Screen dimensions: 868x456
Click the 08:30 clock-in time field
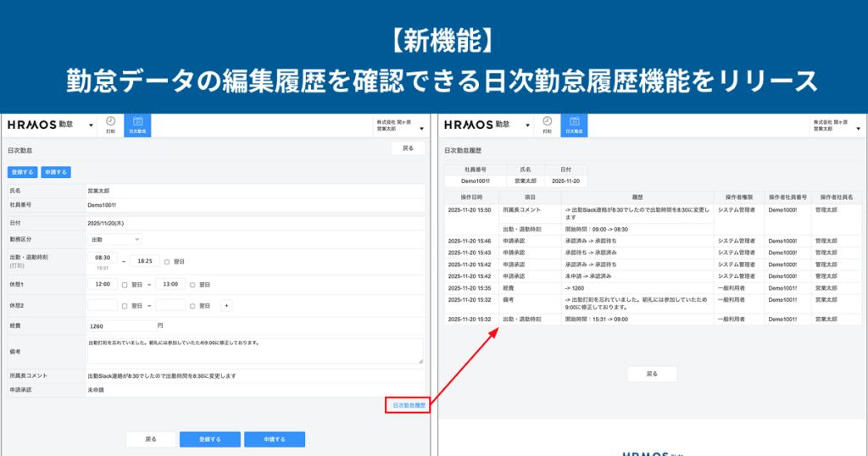(103, 258)
